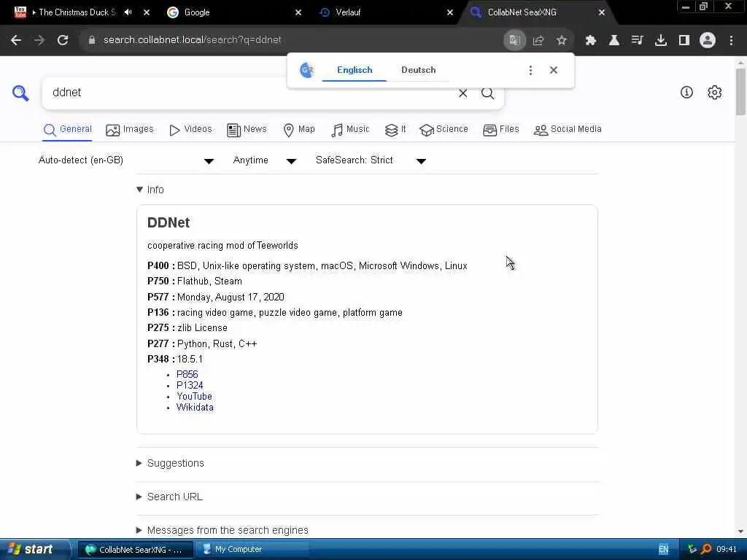Select the News search category

click(x=247, y=130)
